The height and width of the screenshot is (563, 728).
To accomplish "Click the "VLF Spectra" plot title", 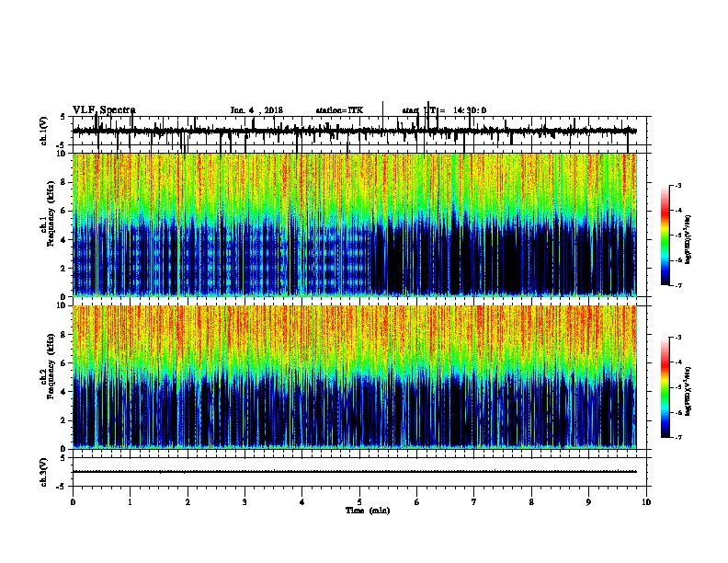I will coord(104,110).
